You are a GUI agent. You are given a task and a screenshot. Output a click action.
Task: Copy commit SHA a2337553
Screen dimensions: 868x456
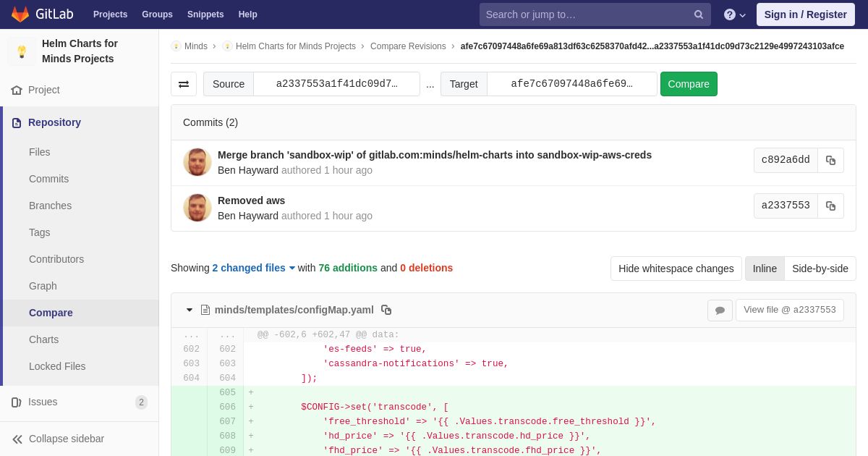coord(830,206)
